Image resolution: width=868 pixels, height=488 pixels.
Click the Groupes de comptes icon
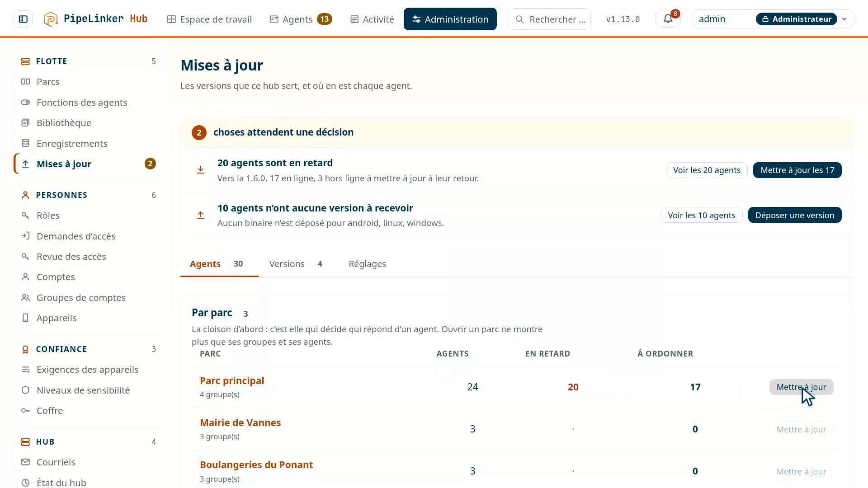click(25, 298)
